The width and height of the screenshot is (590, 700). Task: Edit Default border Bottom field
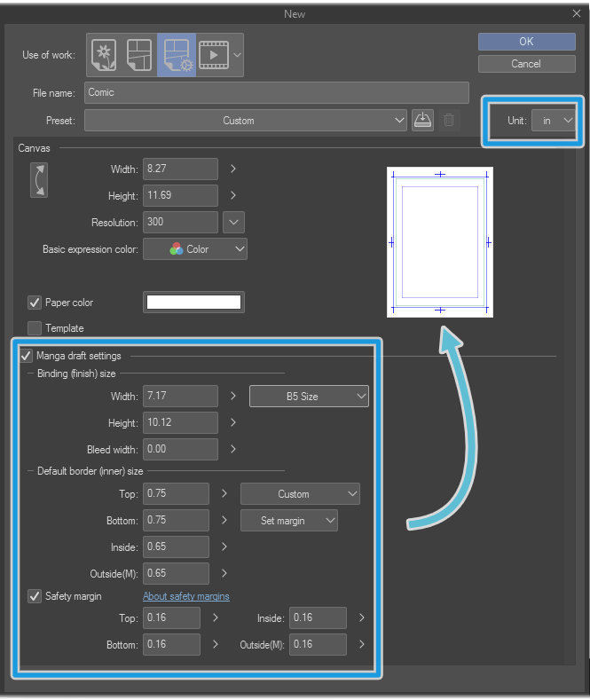176,520
